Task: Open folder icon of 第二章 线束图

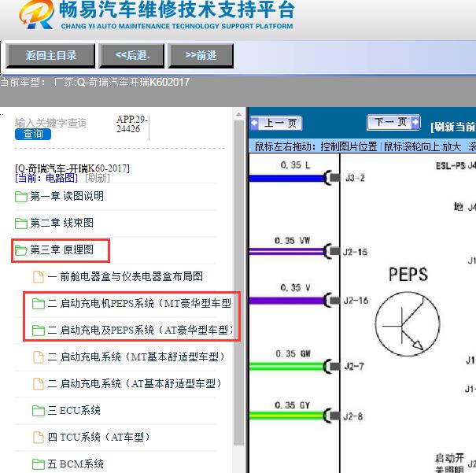Action: pos(21,224)
